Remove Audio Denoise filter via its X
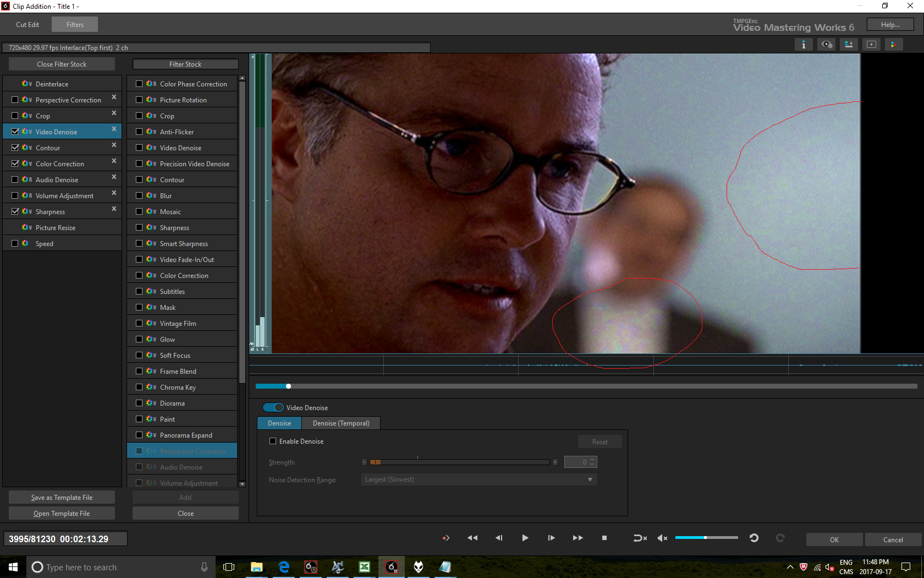Viewport: 924px width, 578px height. point(114,177)
